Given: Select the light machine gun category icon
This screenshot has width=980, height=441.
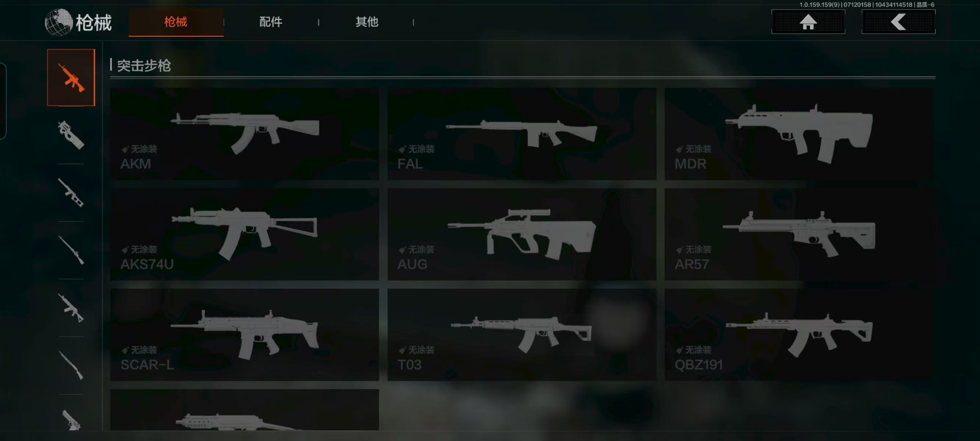Looking at the screenshot, I should tap(71, 308).
